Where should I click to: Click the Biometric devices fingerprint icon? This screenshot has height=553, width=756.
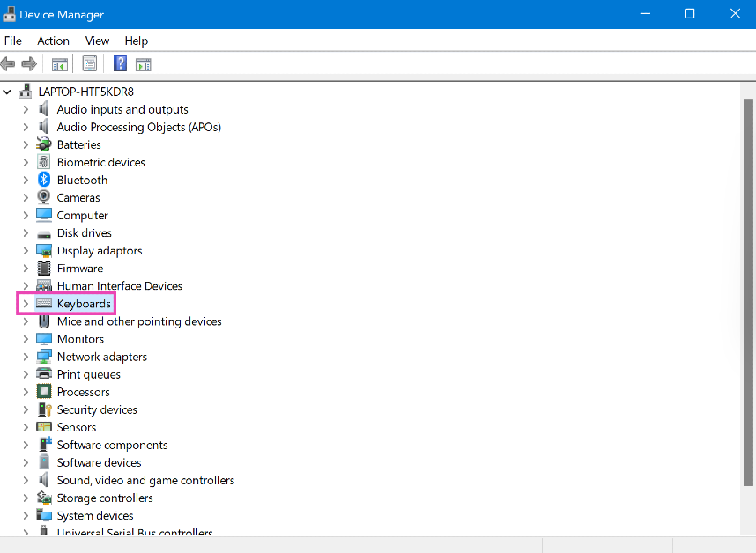(44, 162)
